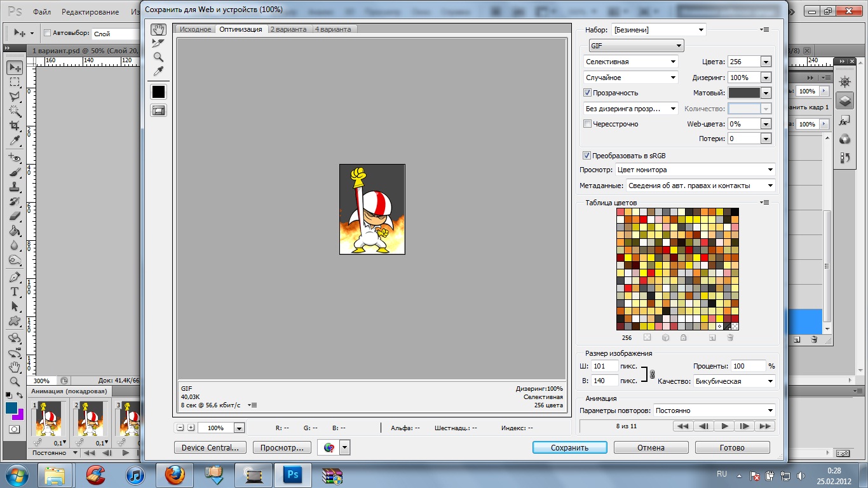This screenshot has width=868, height=488.
Task: Open browser preview selection dropdown arrow
Action: coord(345,447)
